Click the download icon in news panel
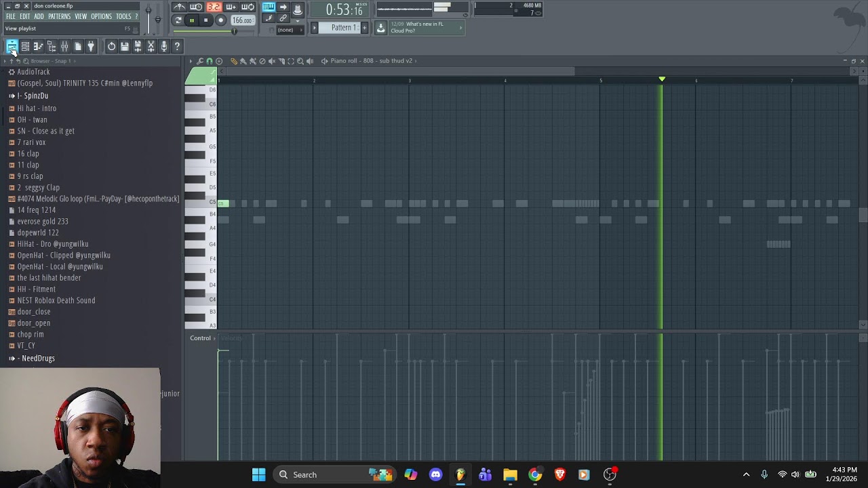This screenshot has height=488, width=868. [381, 28]
